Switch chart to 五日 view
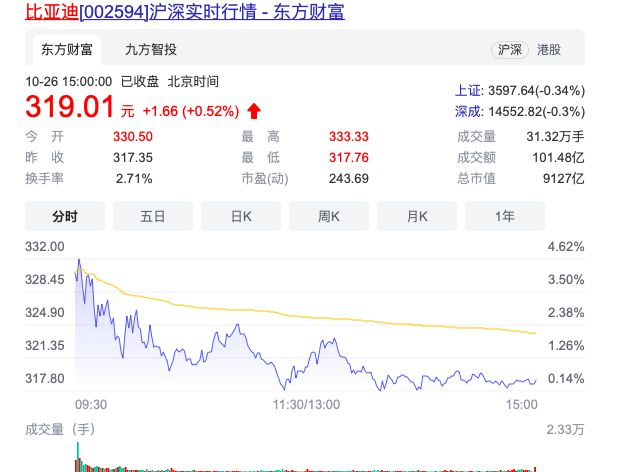 (153, 216)
